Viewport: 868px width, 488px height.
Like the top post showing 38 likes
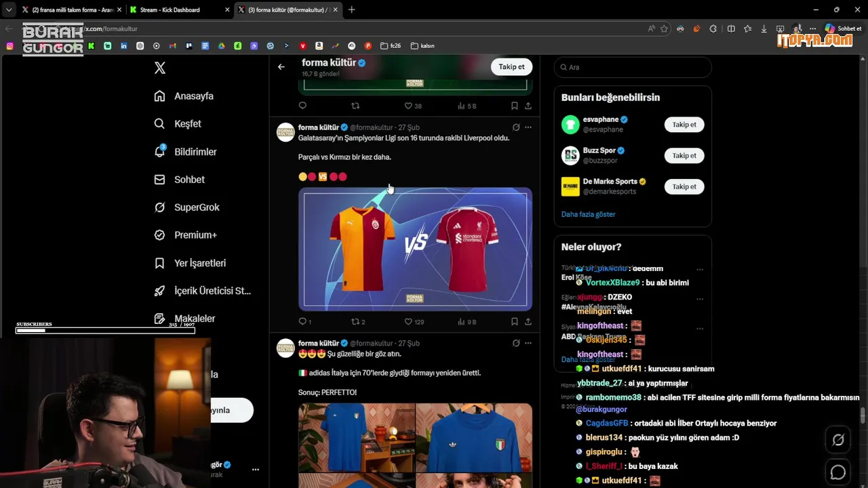[x=413, y=106]
